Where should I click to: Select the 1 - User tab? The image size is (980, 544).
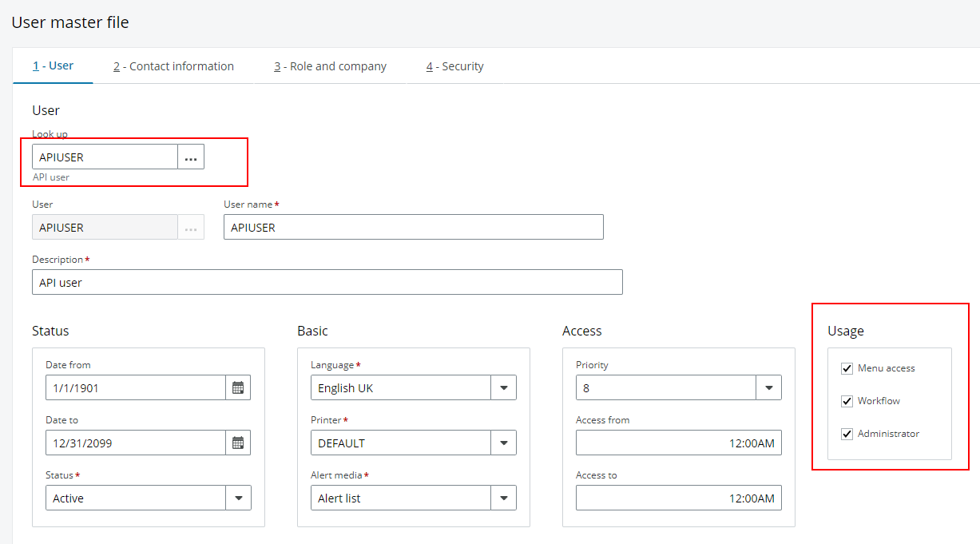53,66
